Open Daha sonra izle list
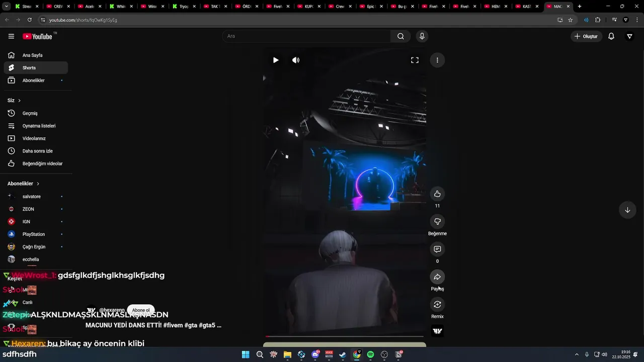The height and width of the screenshot is (362, 644). pyautogui.click(x=36, y=151)
